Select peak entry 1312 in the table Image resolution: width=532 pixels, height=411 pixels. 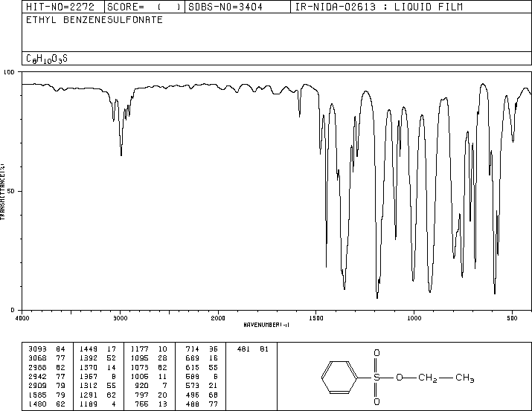(x=89, y=386)
